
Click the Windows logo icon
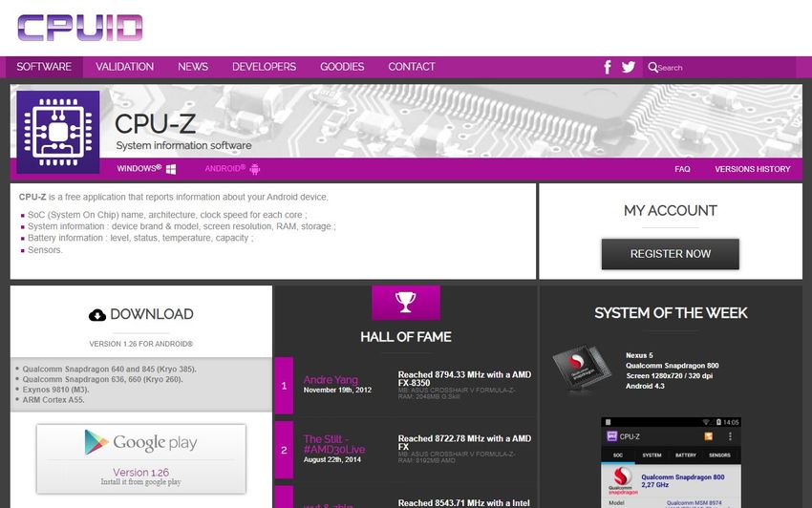171,169
